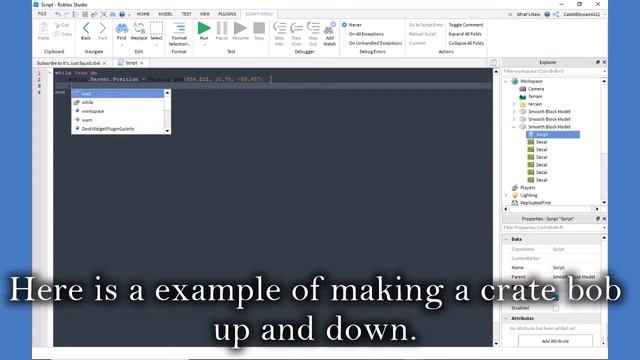Click autocomplete list scroll down arrow
This screenshot has height=360, width=640.
167,131
